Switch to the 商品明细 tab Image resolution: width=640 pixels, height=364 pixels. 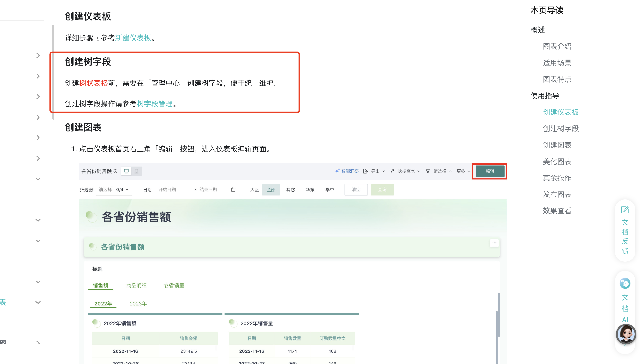point(136,285)
